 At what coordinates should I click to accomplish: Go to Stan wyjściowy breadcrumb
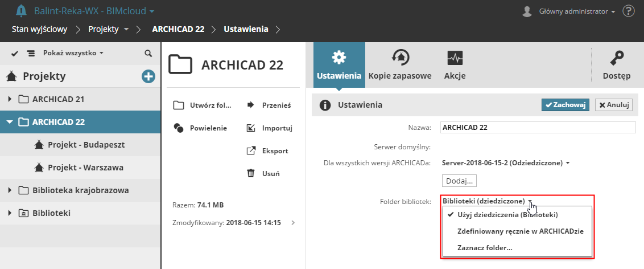click(39, 29)
